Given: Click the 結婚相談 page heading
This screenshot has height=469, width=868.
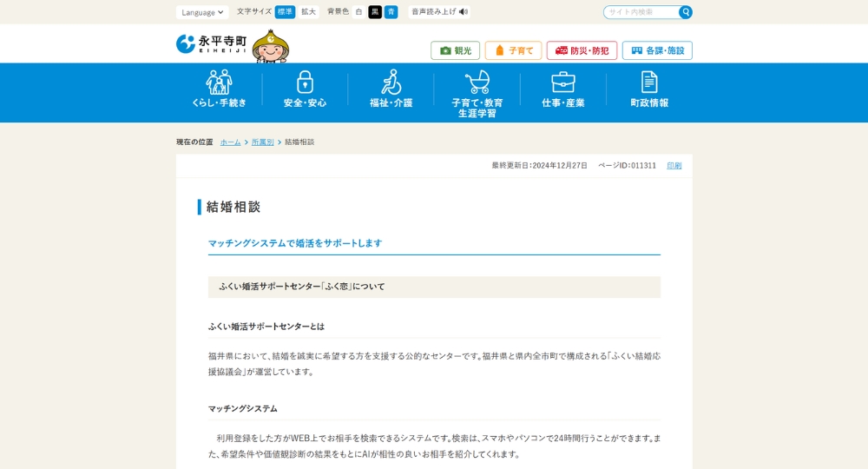Looking at the screenshot, I should pyautogui.click(x=233, y=207).
